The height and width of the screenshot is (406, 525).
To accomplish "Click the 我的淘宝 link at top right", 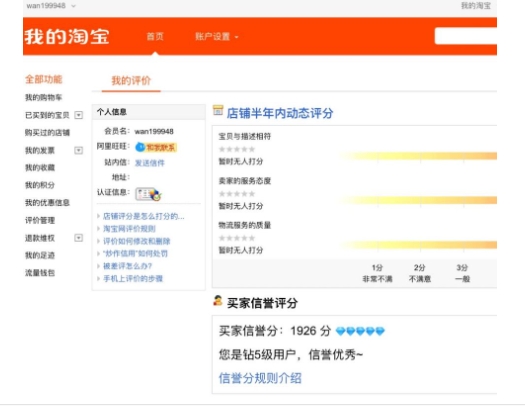I will [476, 6].
